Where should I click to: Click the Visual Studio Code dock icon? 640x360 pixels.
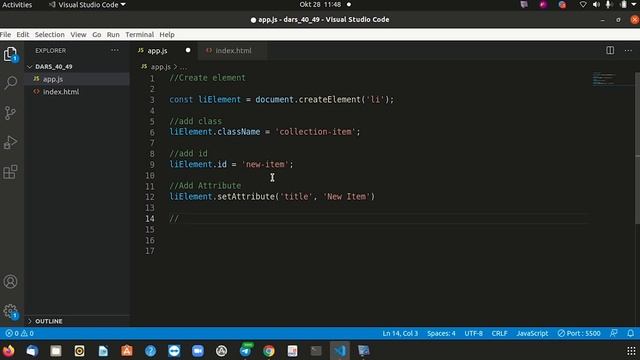tap(340, 351)
